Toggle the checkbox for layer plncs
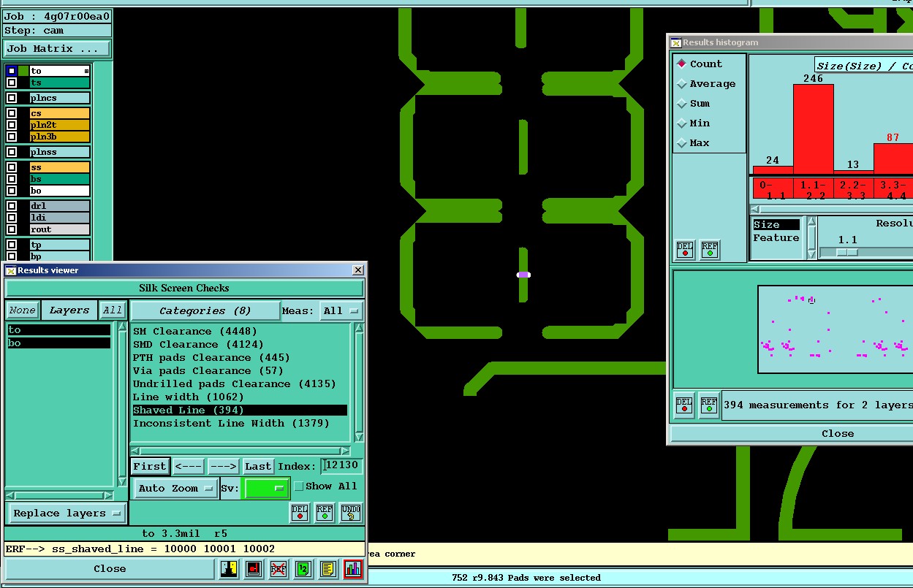913x588 pixels. click(12, 98)
